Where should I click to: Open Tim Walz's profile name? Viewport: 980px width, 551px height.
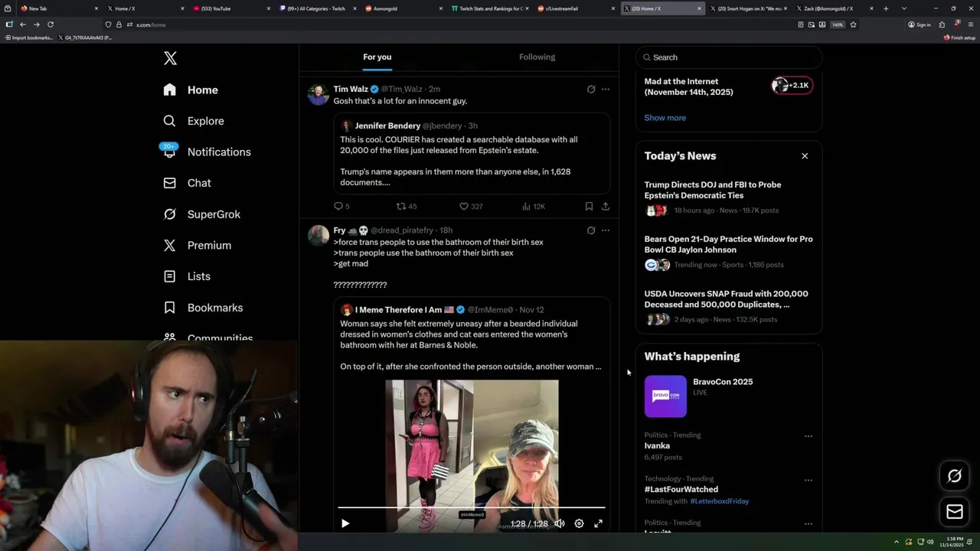(351, 89)
